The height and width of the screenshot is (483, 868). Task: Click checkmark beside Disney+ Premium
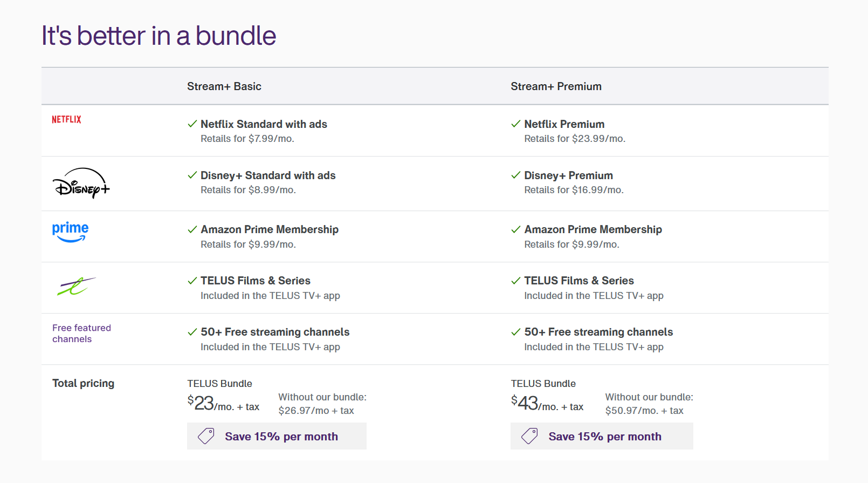point(515,175)
